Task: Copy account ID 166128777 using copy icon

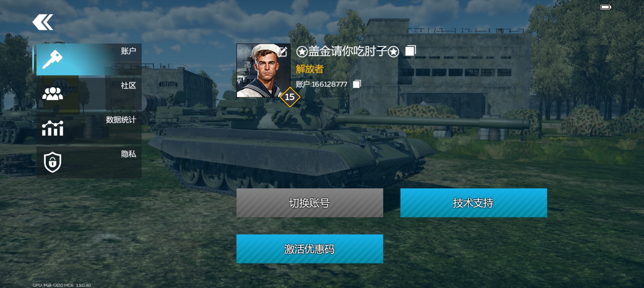Action: click(x=357, y=84)
